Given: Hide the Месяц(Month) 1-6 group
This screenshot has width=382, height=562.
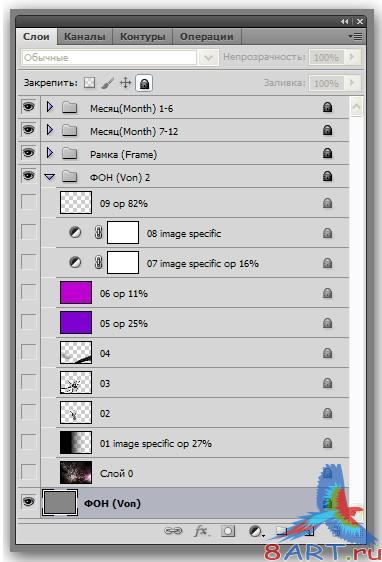Looking at the screenshot, I should (29, 107).
